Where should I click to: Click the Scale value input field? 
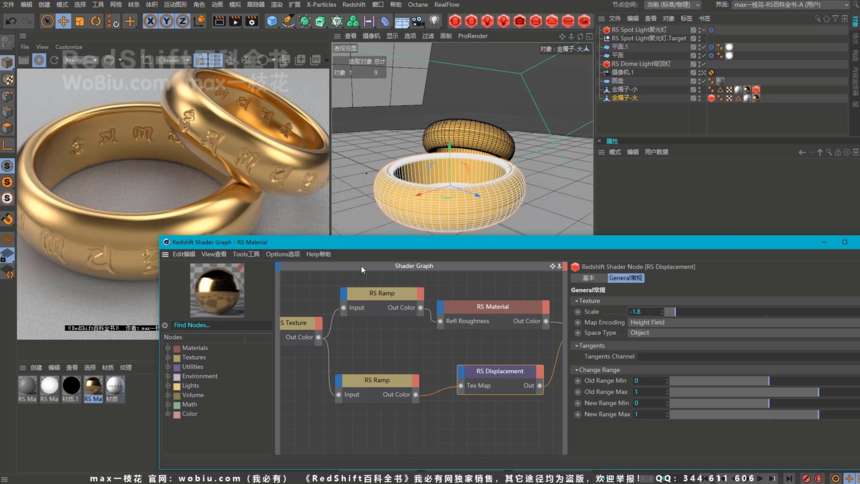tap(645, 312)
